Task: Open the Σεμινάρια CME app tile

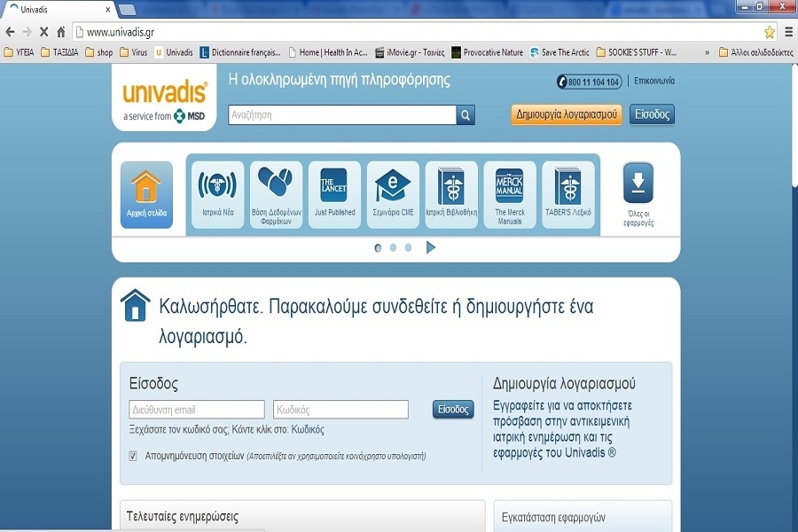Action: (393, 194)
